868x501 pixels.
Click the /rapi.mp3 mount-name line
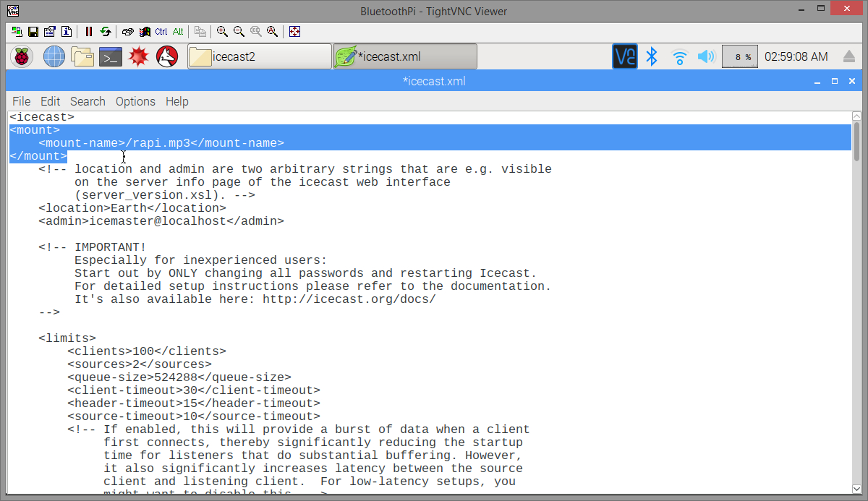tap(161, 143)
